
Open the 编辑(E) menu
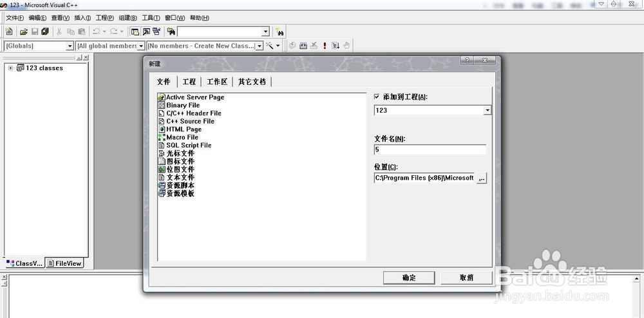coord(37,17)
